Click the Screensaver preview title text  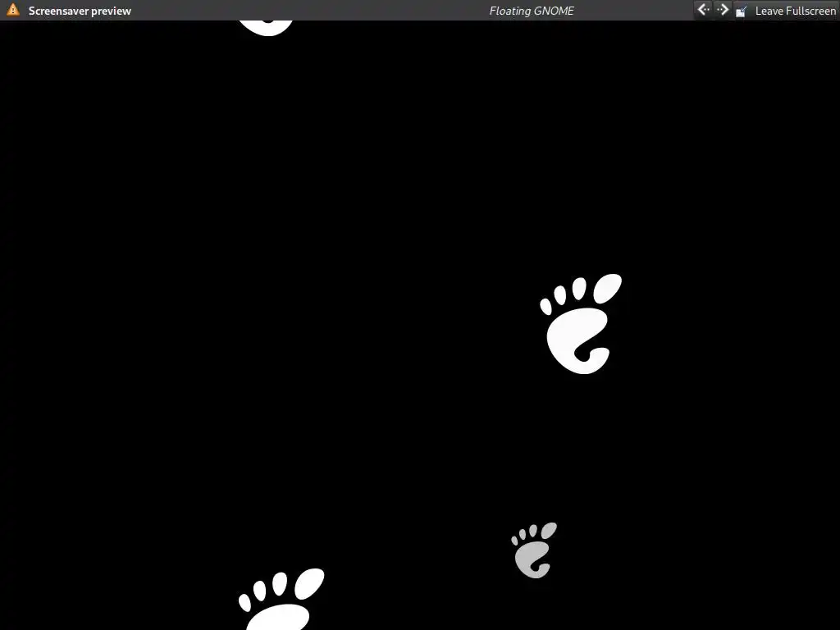(80, 11)
